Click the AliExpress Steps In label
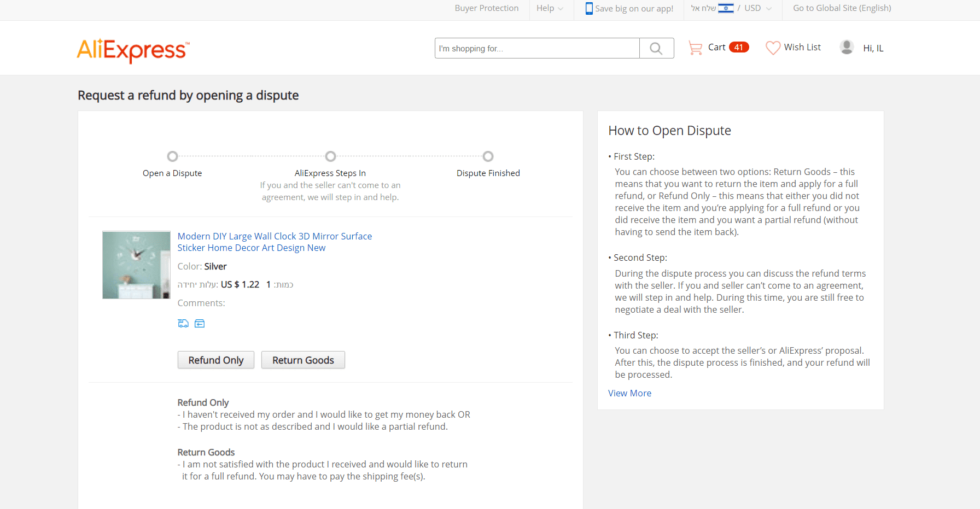The width and height of the screenshot is (980, 509). point(330,173)
